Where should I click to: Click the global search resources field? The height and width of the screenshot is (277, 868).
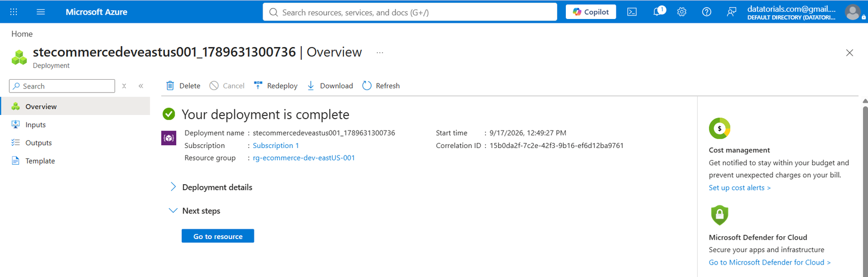410,12
